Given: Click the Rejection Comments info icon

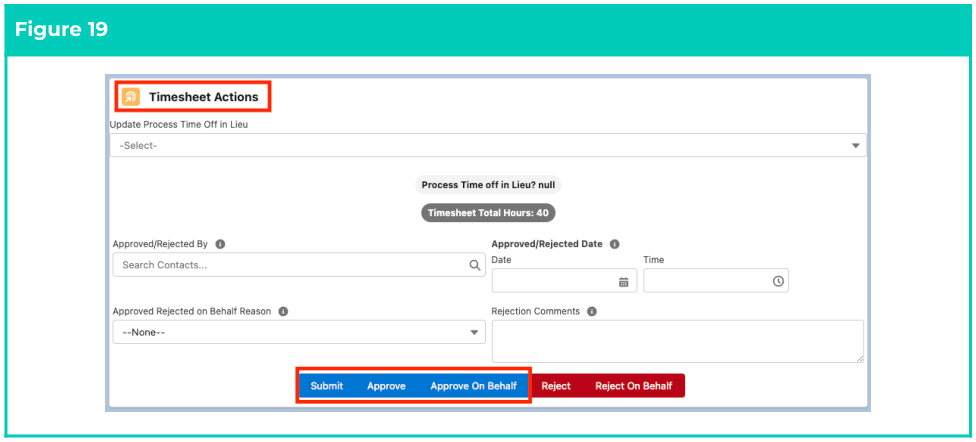Looking at the screenshot, I should point(592,311).
